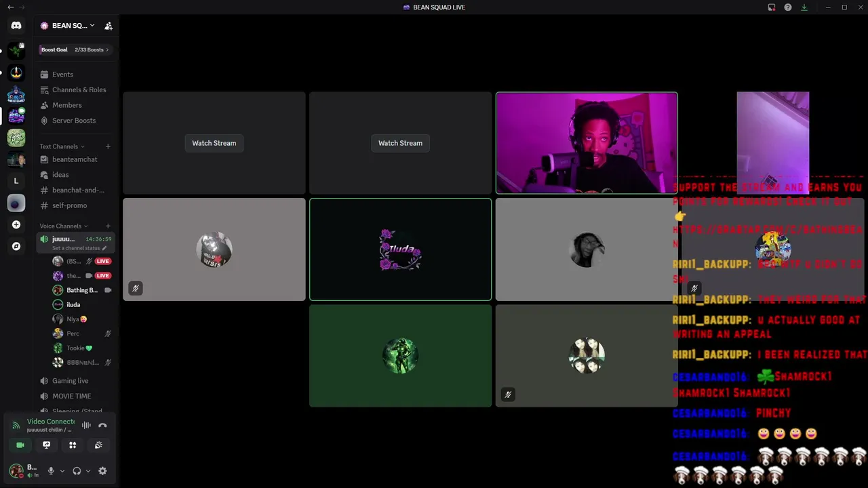Open noise suppression waveform icon

(x=86, y=426)
